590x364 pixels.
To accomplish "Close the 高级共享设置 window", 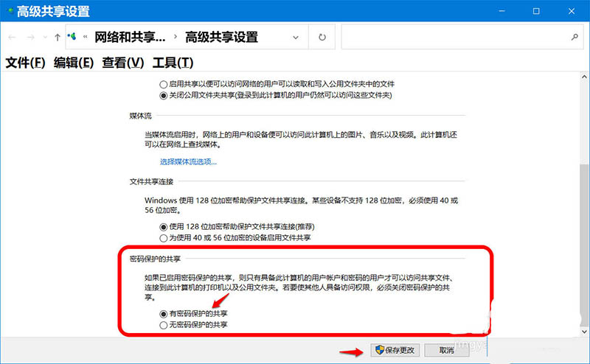I will pyautogui.click(x=571, y=11).
